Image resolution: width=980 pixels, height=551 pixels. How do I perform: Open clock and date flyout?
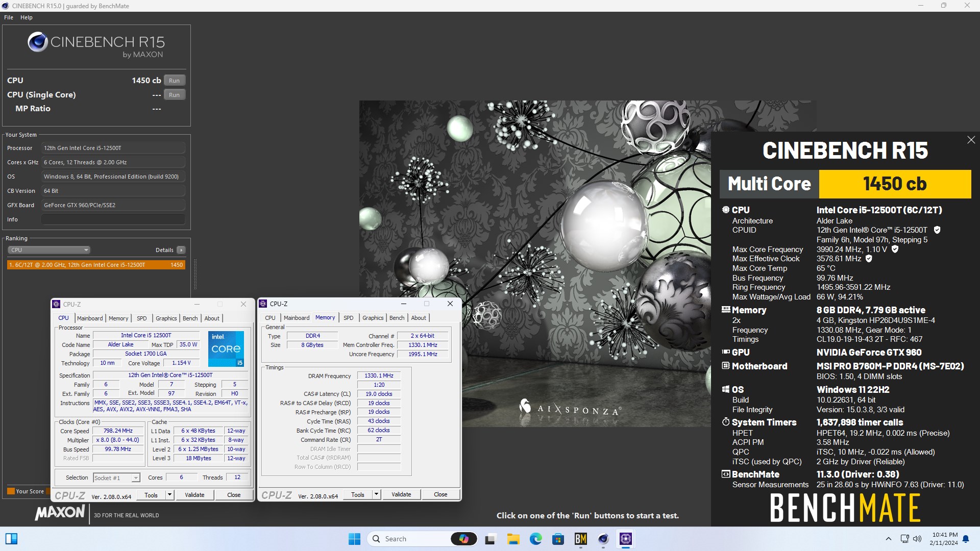click(943, 539)
